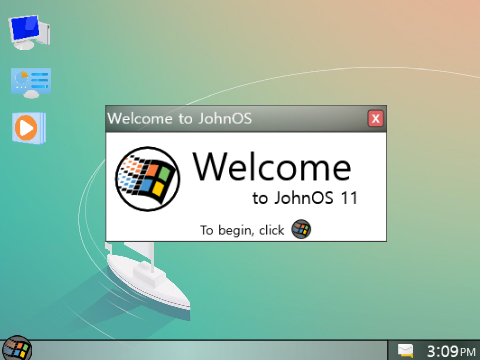Click the small start logo after 'To begin, click'
The image size is (480, 360).
tap(301, 229)
